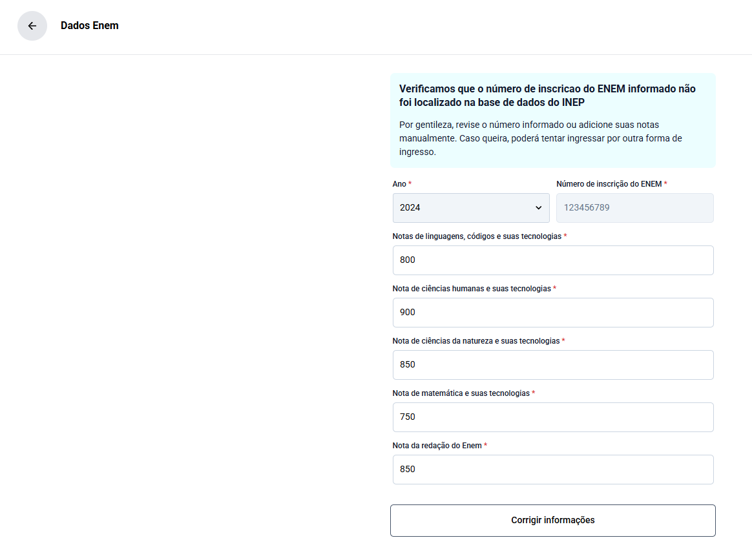The image size is (752, 560).
Task: Click the 'Nota de ciências da natureza' label
Action: [x=478, y=341]
